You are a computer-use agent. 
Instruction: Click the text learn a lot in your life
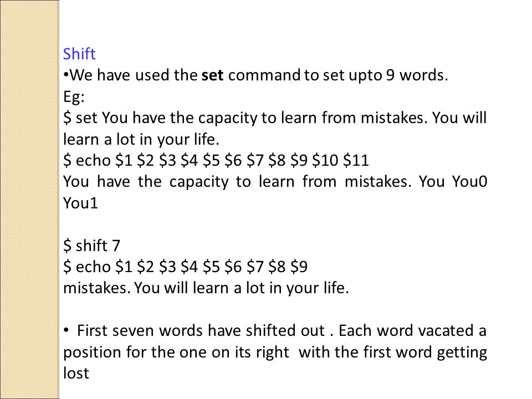point(141,140)
